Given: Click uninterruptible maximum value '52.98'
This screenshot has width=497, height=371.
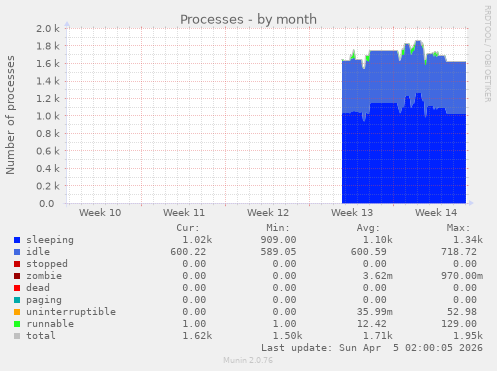Looking at the screenshot, I should (462, 312).
